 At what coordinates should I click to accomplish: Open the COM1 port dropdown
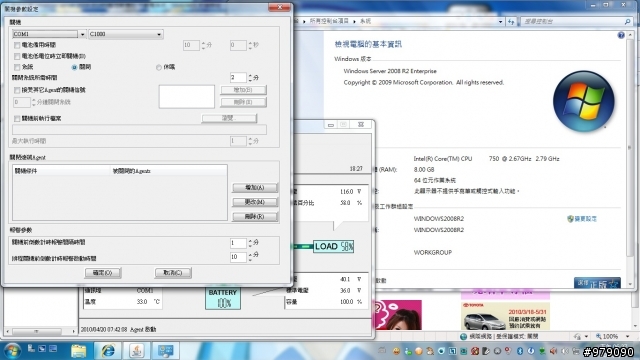tap(82, 34)
